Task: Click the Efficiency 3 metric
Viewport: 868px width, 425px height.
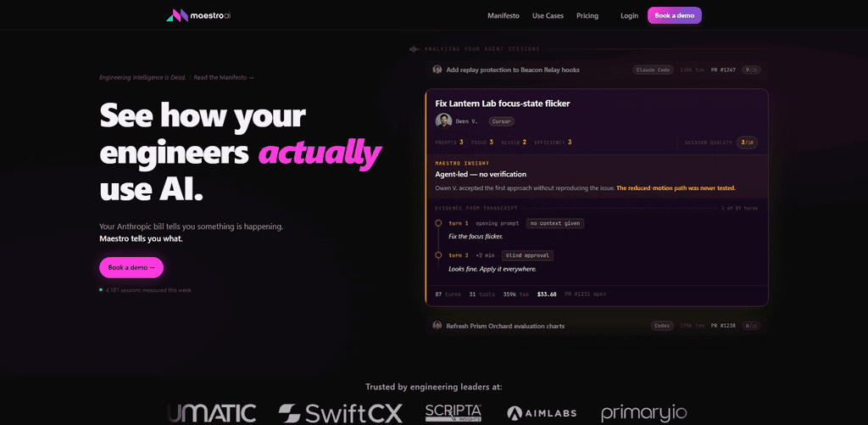Action: click(553, 143)
